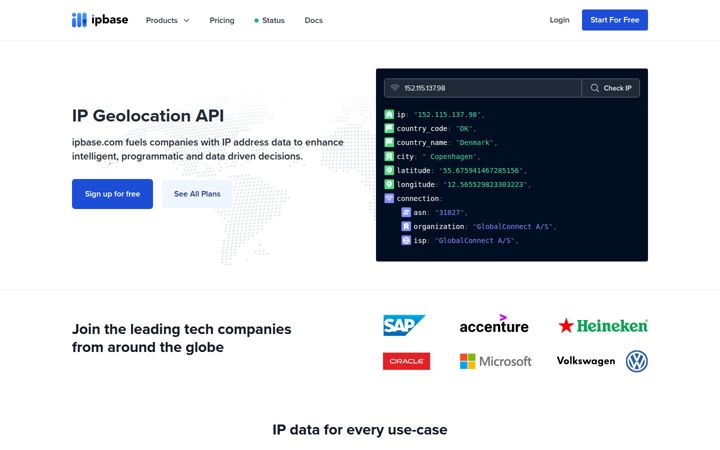Open See All Plans
The image size is (720, 450).
tap(197, 194)
